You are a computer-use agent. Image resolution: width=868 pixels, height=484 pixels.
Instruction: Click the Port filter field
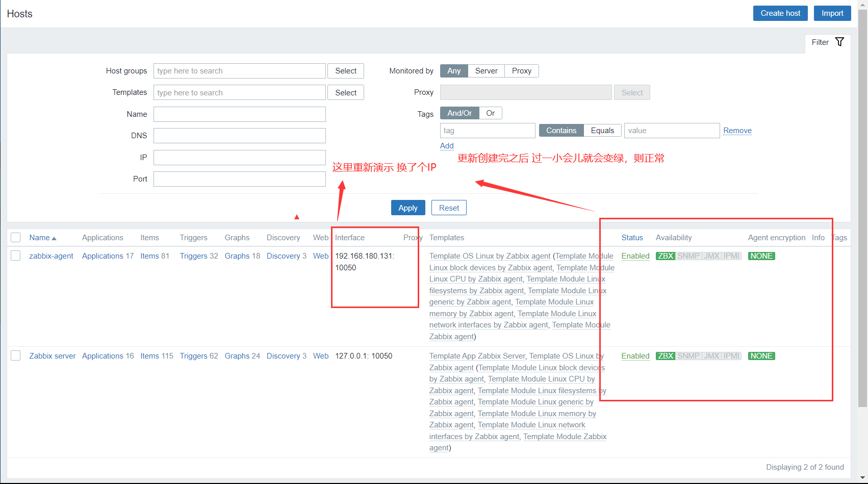coord(239,179)
